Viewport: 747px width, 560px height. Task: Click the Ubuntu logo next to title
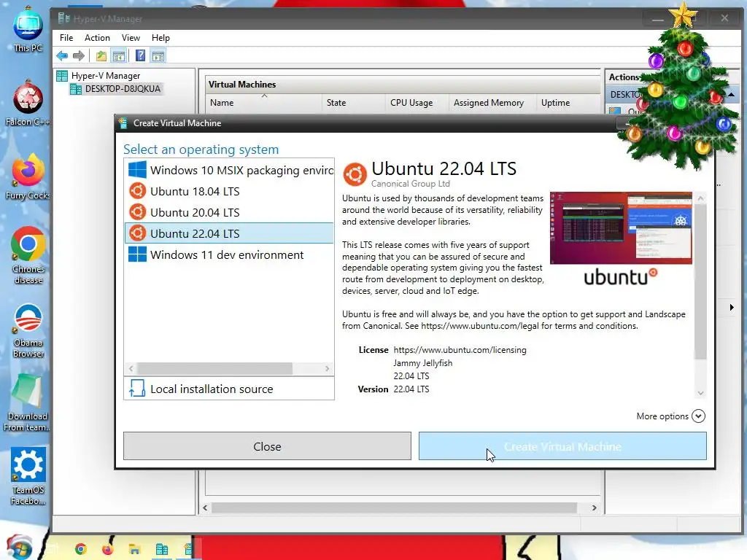pos(355,174)
